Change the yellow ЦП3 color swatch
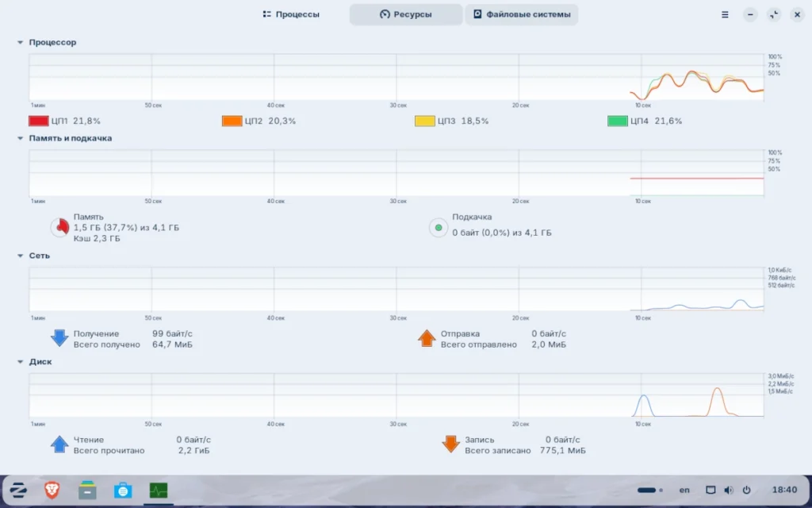The width and height of the screenshot is (812, 508). pos(425,121)
